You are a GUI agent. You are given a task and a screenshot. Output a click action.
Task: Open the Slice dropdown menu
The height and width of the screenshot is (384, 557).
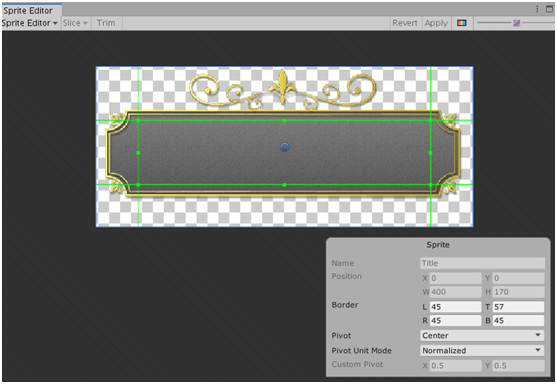click(x=75, y=23)
